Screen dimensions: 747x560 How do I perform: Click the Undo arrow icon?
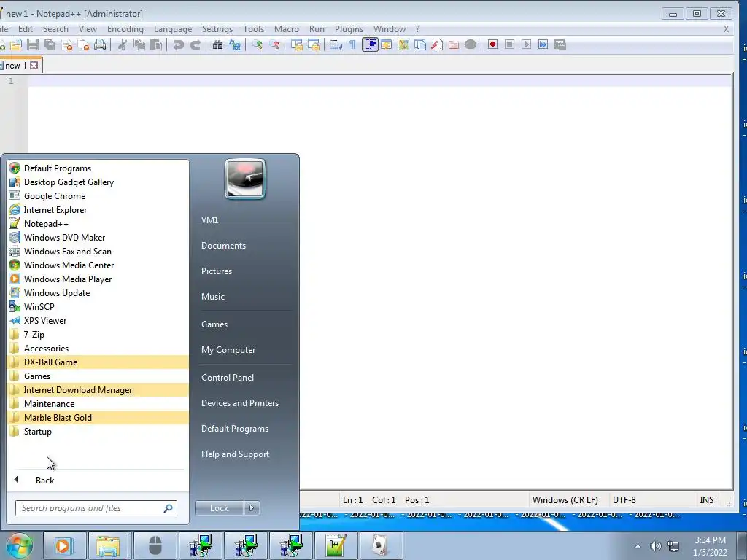179,44
